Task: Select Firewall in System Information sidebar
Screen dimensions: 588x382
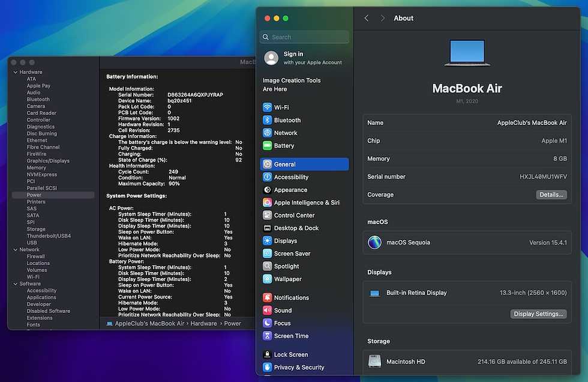Action: coord(35,256)
